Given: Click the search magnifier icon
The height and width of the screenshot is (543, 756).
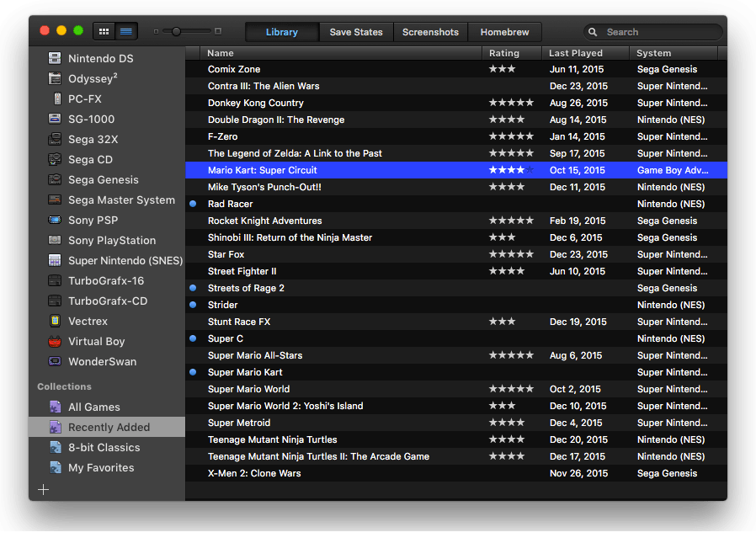Looking at the screenshot, I should click(x=593, y=32).
